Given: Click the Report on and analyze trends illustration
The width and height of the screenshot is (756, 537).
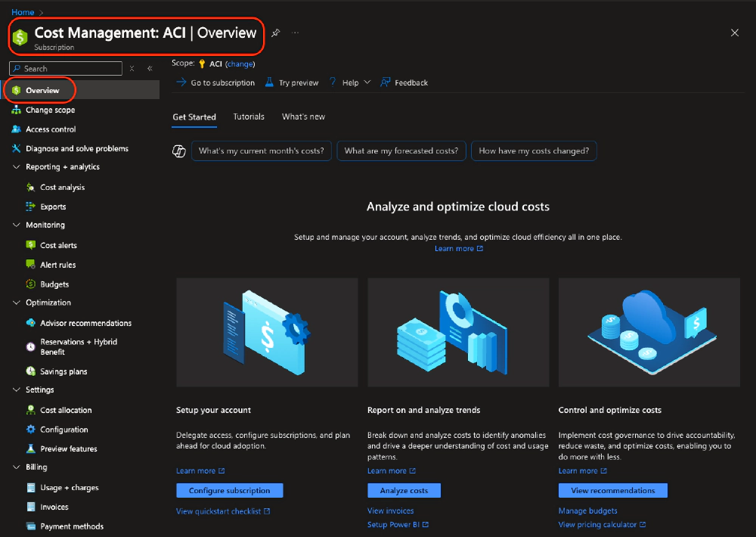Looking at the screenshot, I should (458, 332).
